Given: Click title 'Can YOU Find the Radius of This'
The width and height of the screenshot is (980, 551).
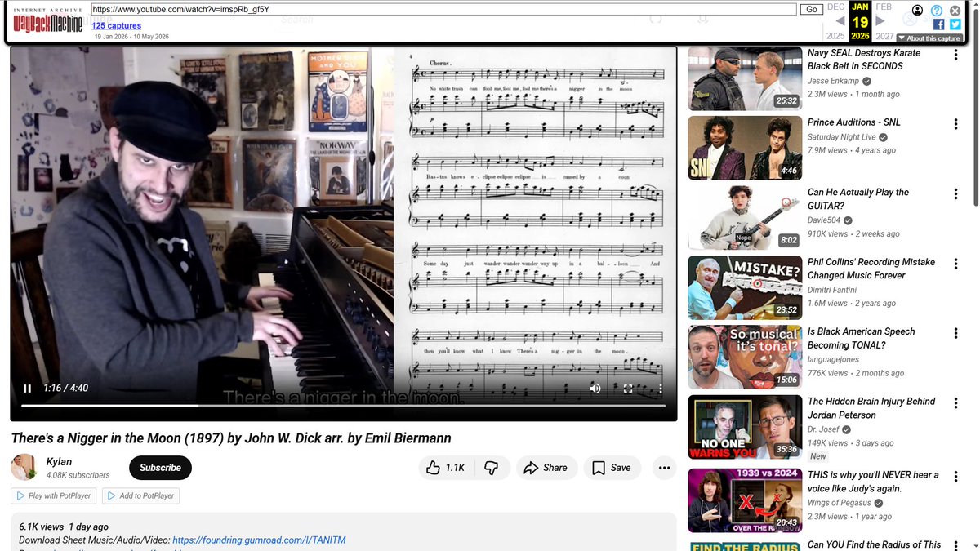Looking at the screenshot, I should [x=874, y=544].
